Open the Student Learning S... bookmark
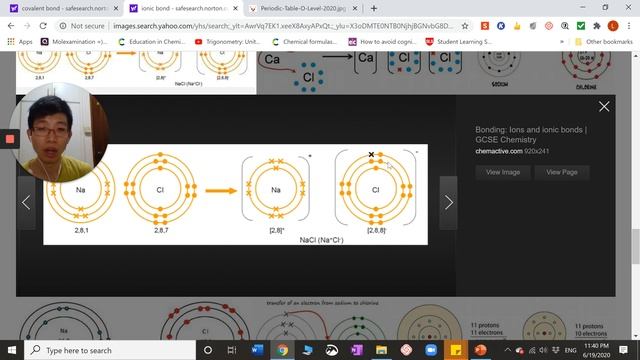The height and width of the screenshot is (360, 640). click(458, 42)
